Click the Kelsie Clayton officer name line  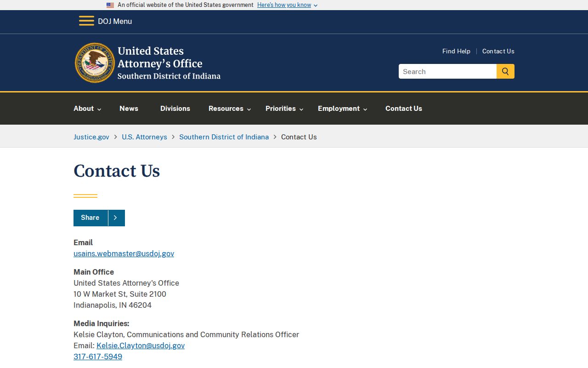pos(186,334)
